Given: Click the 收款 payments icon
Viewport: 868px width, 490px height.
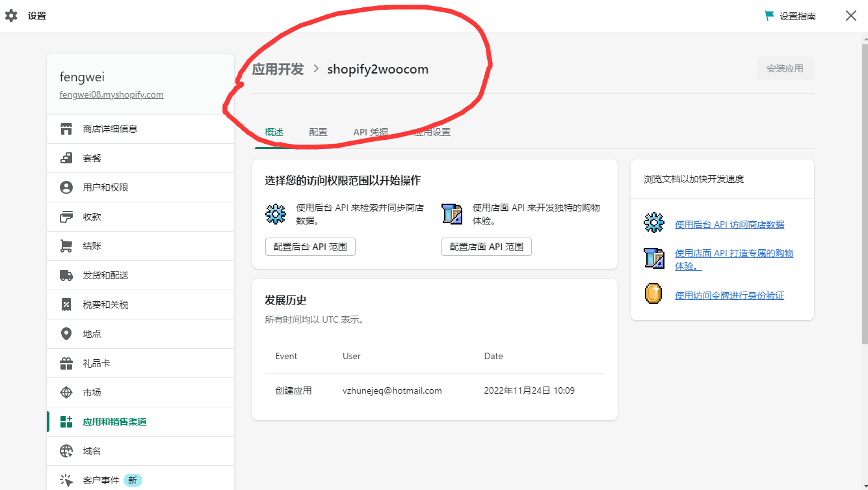Looking at the screenshot, I should 66,217.
